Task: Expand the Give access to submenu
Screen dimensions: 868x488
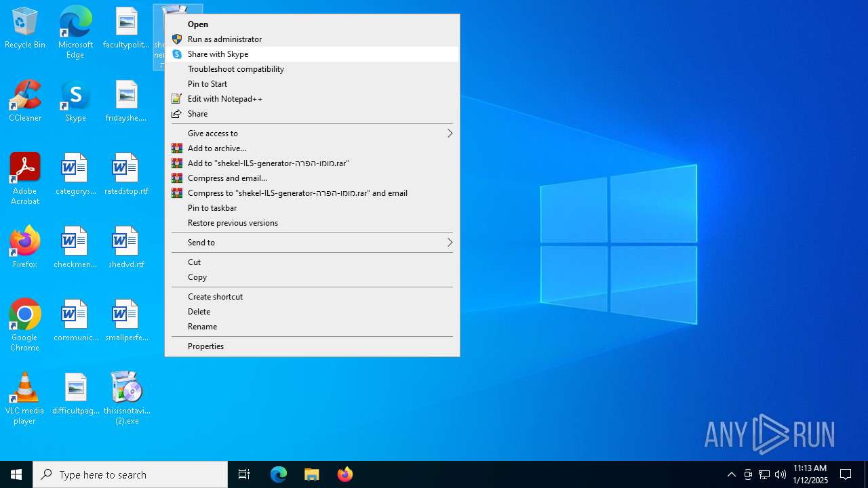Action: click(x=312, y=134)
